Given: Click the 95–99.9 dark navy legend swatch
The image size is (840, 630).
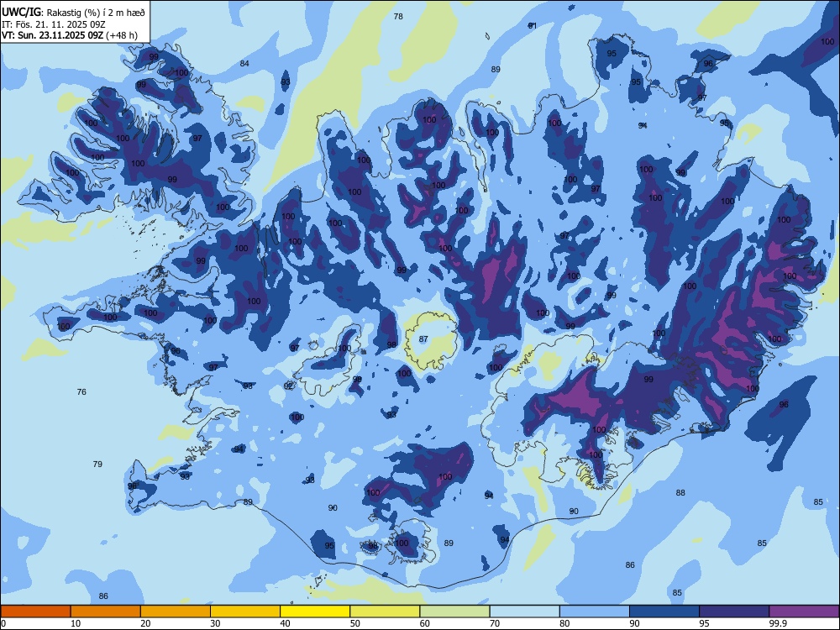Looking at the screenshot, I should (x=734, y=612).
